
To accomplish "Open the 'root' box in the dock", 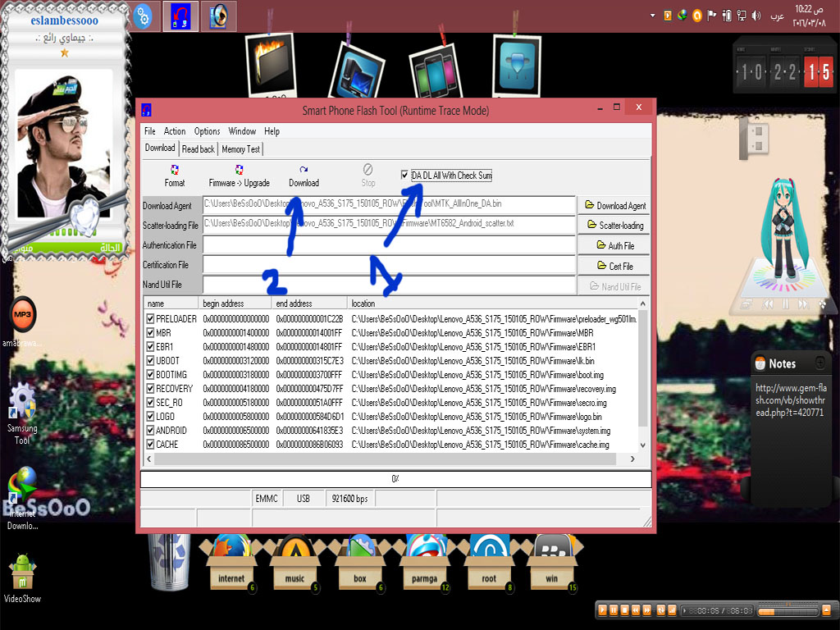I will 489,564.
